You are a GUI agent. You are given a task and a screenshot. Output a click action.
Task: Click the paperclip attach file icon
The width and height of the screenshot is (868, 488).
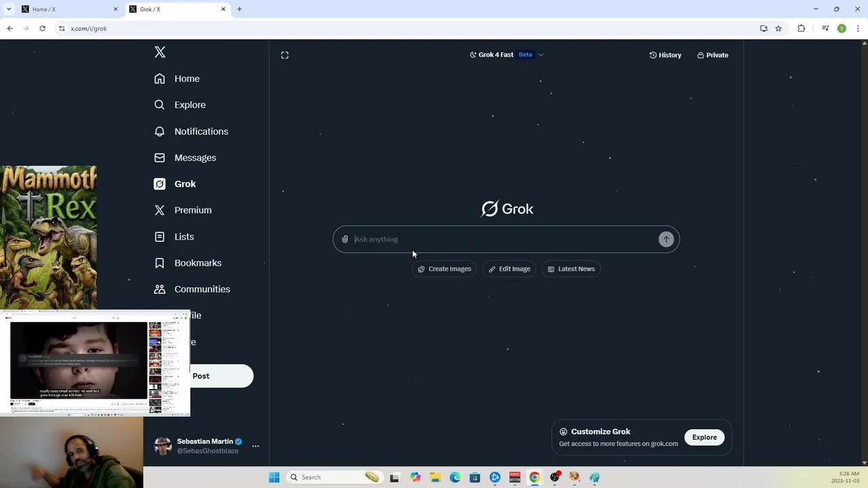[344, 239]
